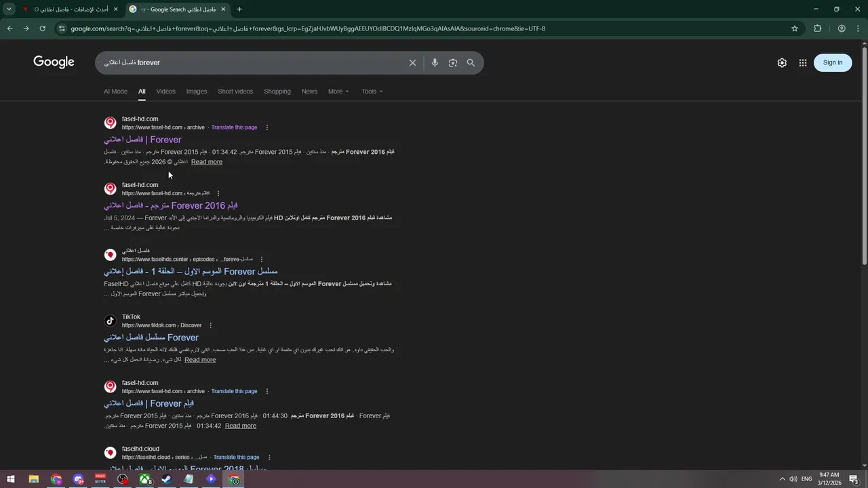Go back with the browser back arrow
Screen dimensions: 868x488
coord(10,28)
